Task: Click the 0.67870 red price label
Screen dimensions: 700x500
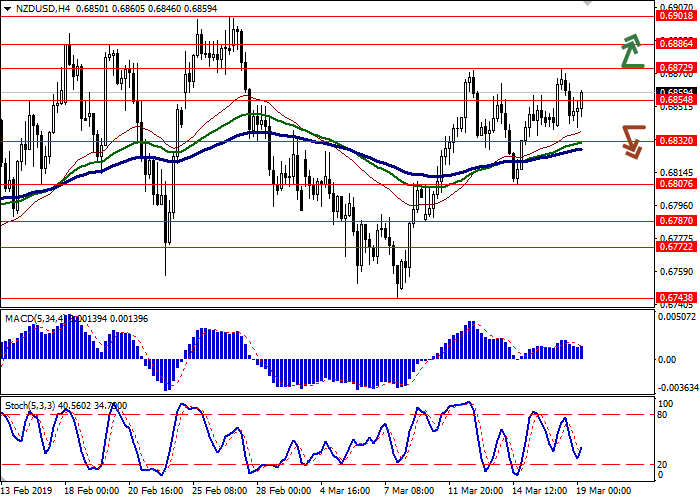Action: [676, 222]
